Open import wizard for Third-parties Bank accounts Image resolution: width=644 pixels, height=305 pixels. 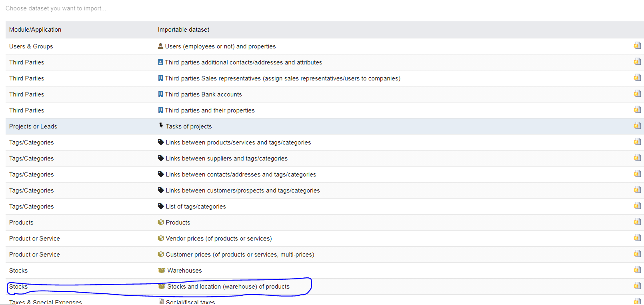pos(637,94)
